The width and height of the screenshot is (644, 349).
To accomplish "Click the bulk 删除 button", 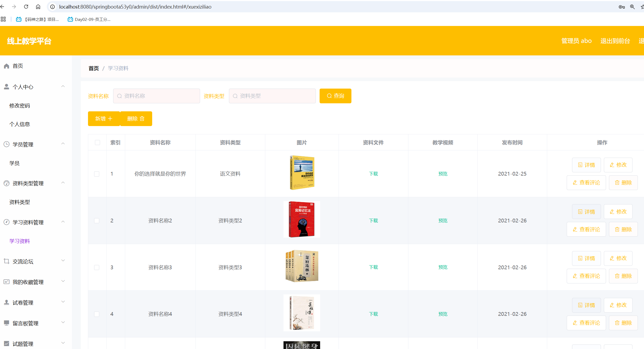I will [136, 119].
